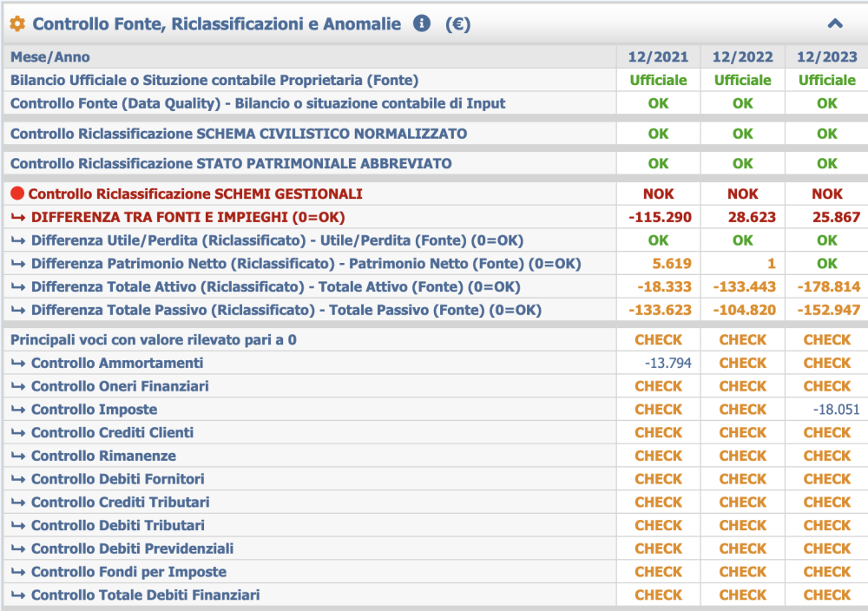Click the arrow icon before Controllo Totale Debiti Finanziari

(19, 595)
